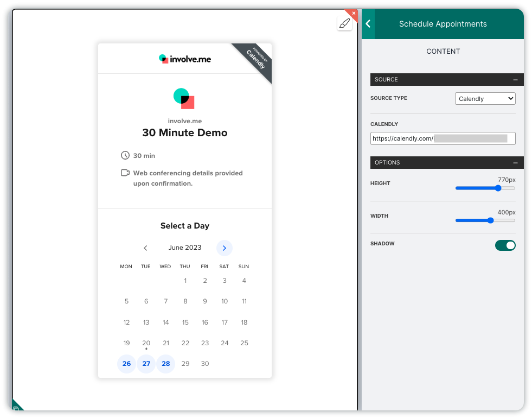Click the red close corner icon
532x418 pixels.
tap(354, 13)
